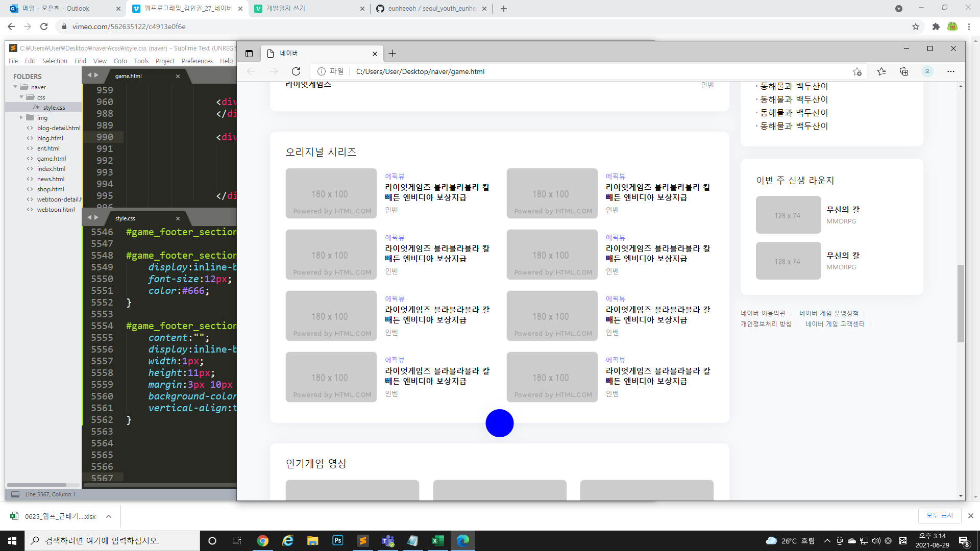The height and width of the screenshot is (551, 980).
Task: Collapse the naver folder in sidebar
Action: coord(15,87)
